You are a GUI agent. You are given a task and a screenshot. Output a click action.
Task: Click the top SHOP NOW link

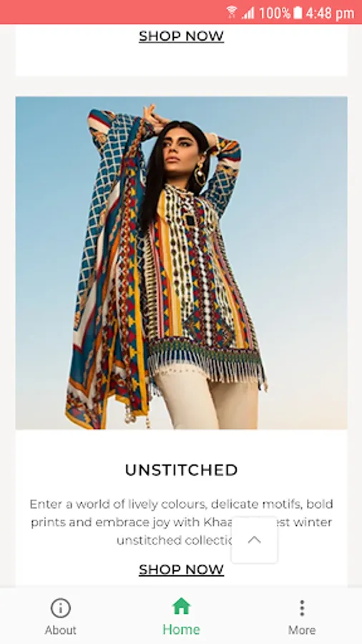point(182,36)
